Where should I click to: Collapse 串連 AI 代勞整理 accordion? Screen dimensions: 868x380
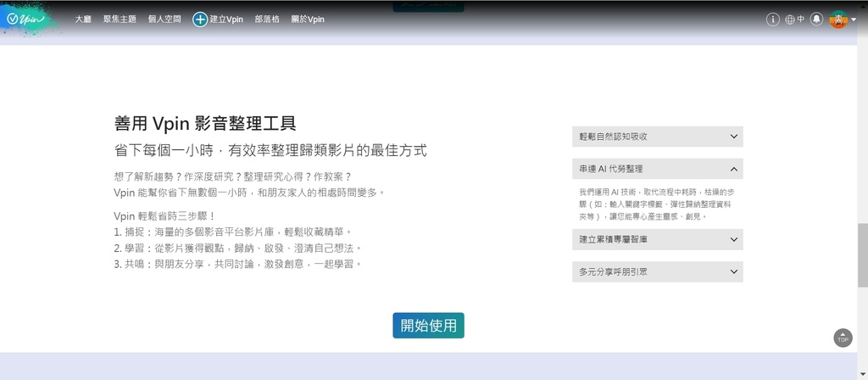(657, 169)
